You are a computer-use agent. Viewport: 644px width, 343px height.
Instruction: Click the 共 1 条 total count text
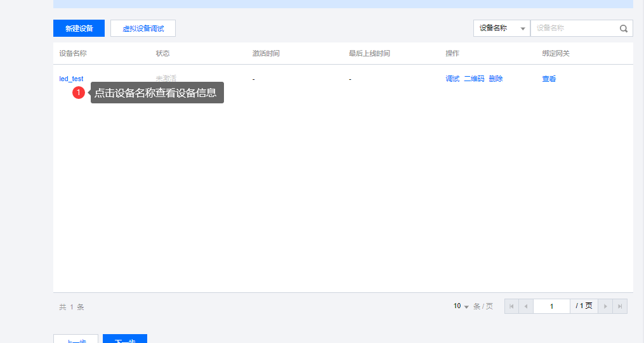(x=72, y=307)
